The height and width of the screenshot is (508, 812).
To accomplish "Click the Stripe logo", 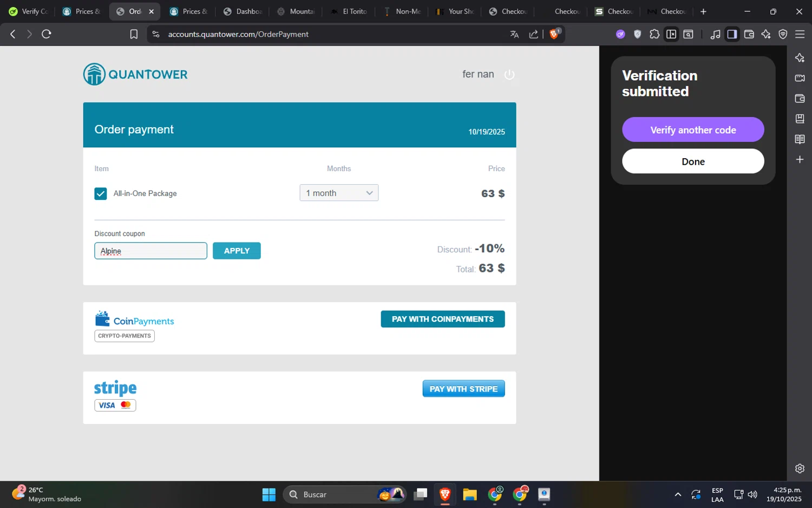I will [115, 388].
